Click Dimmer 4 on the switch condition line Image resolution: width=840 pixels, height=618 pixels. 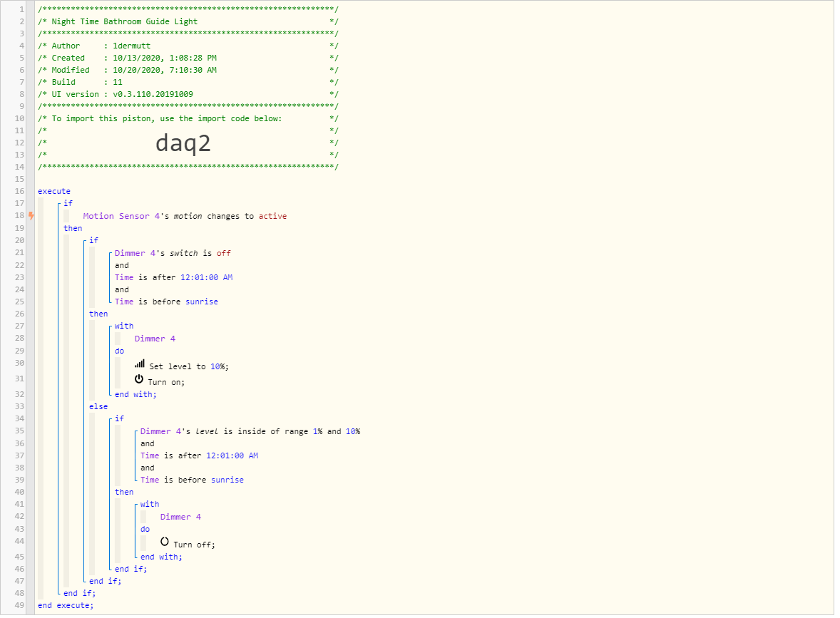click(x=135, y=254)
